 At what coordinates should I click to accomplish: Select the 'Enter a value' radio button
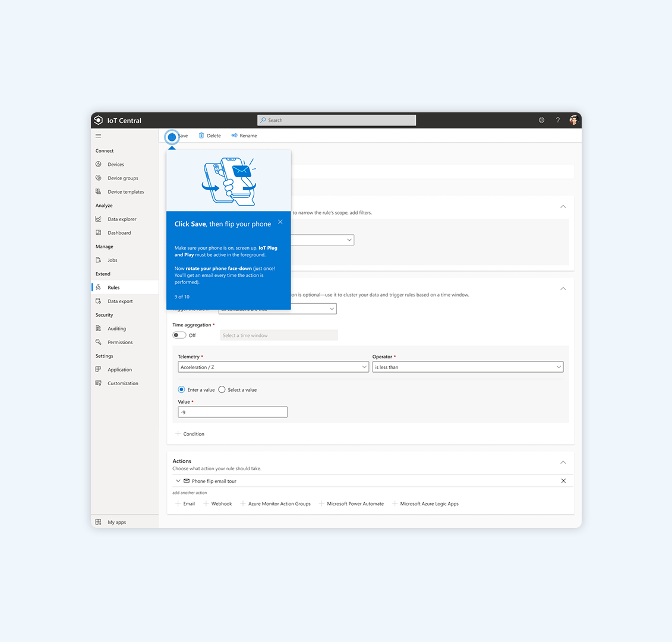tap(181, 390)
